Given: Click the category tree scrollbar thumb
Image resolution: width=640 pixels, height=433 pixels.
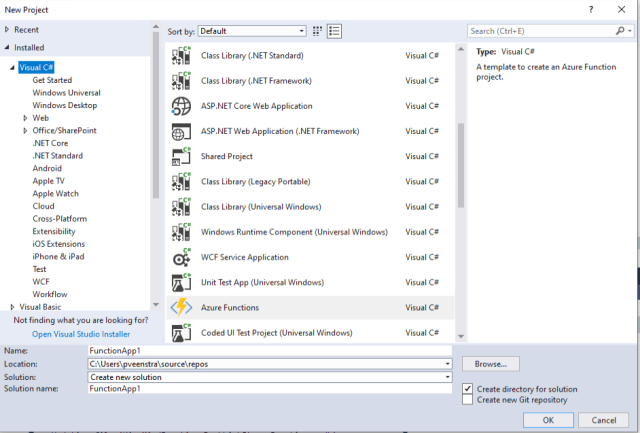Looking at the screenshot, I should (x=156, y=115).
